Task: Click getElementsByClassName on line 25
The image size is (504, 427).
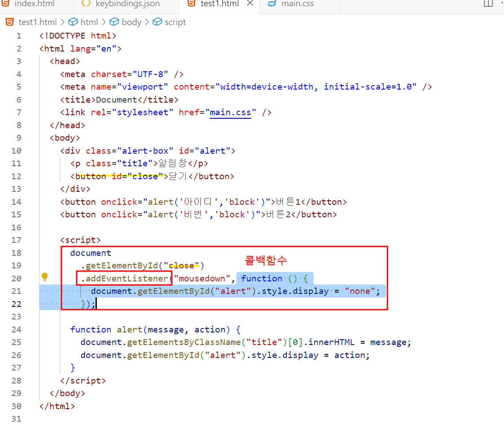Action: click(184, 342)
